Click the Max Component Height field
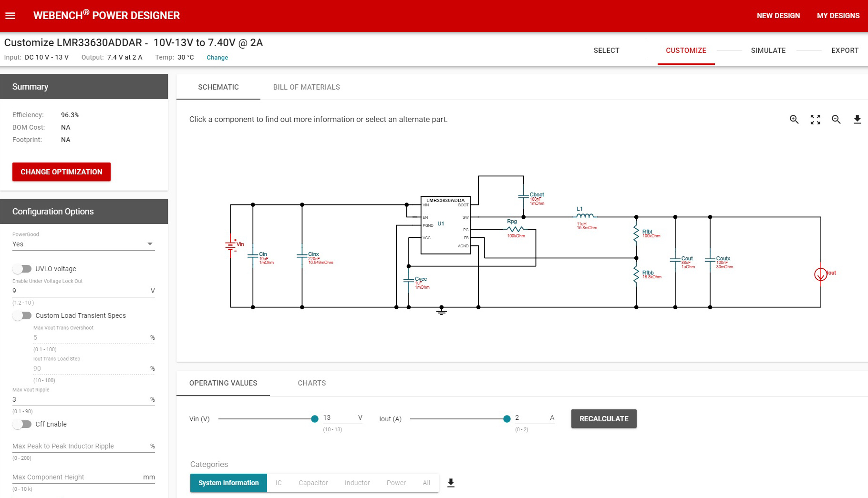 pos(83,477)
